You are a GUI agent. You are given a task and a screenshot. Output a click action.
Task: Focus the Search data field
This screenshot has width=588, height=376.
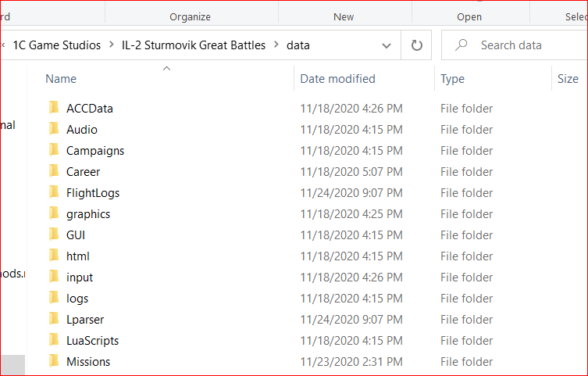[x=515, y=45]
